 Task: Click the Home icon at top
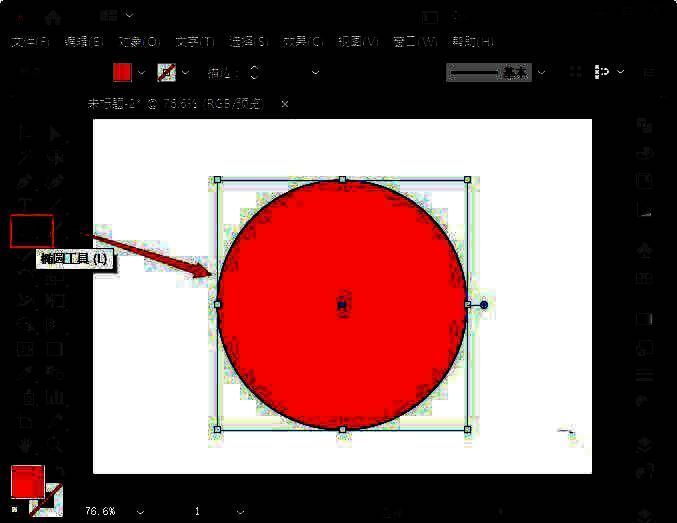[x=53, y=17]
